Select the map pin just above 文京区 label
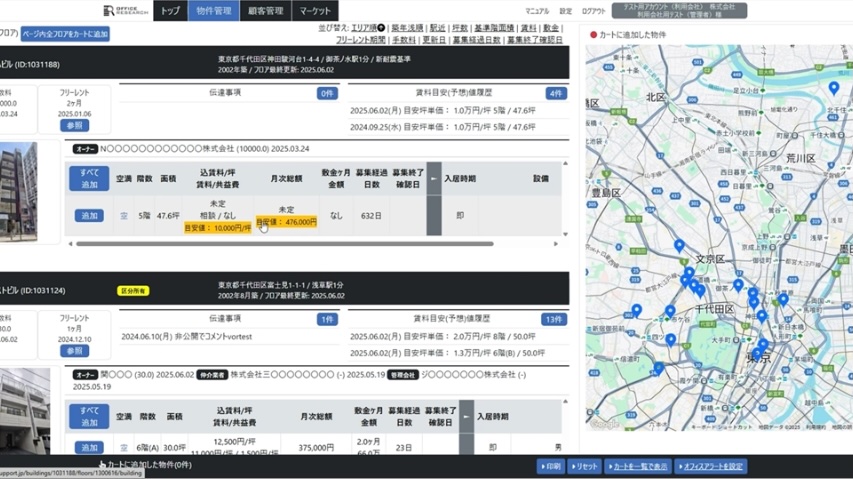Screen dimensions: 853x479 pyautogui.click(x=679, y=246)
